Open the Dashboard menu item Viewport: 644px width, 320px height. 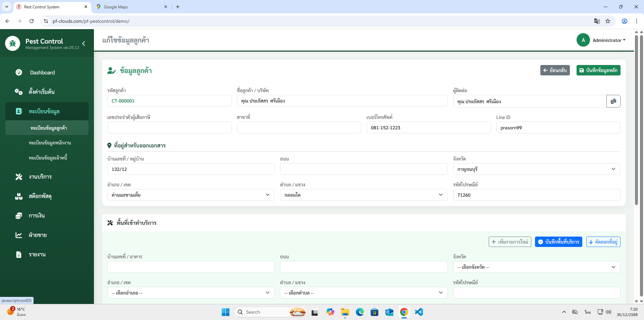click(42, 73)
